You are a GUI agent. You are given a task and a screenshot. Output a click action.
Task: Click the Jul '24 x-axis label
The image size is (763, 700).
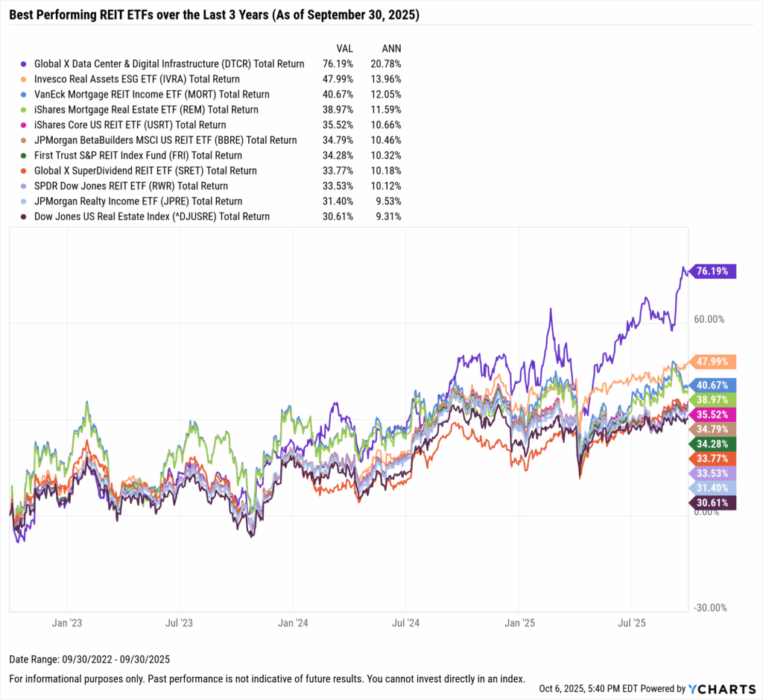[405, 621]
